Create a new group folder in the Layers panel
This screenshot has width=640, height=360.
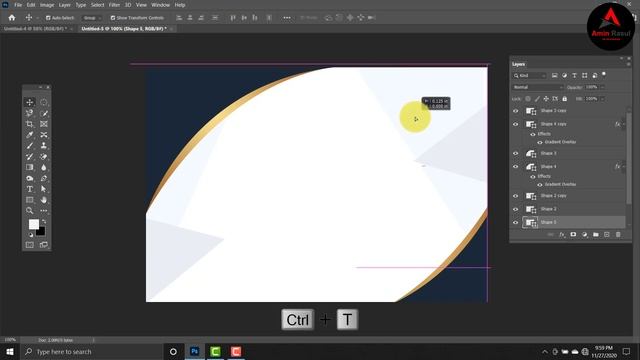click(596, 235)
